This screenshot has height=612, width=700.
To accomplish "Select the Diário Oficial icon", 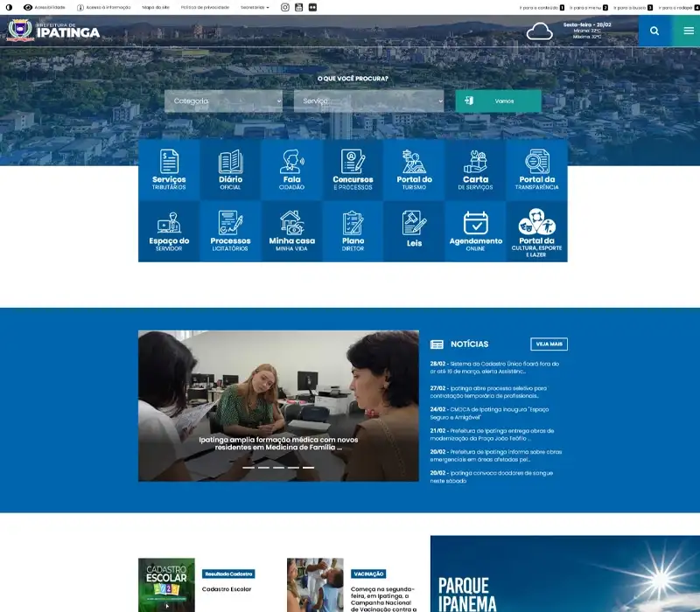I will point(228,167).
